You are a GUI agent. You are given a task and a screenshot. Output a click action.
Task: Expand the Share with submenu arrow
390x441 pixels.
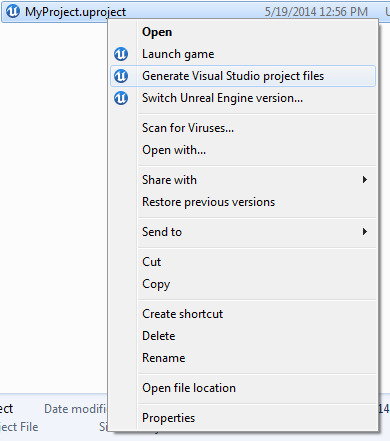point(365,180)
